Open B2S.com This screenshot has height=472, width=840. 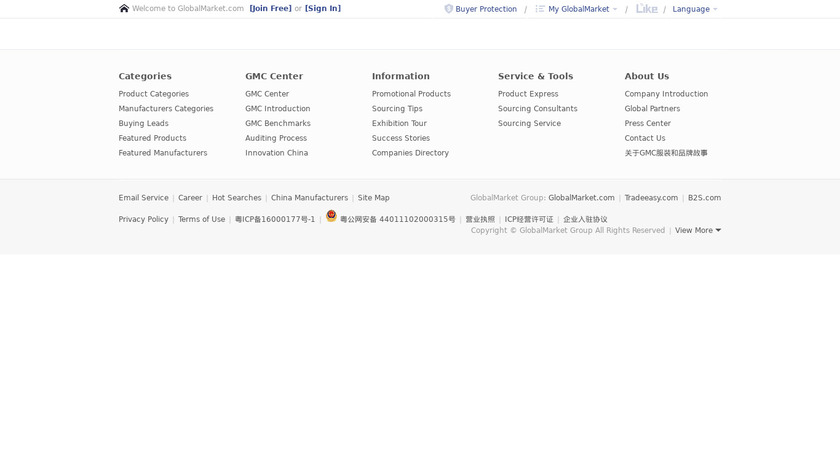point(704,198)
